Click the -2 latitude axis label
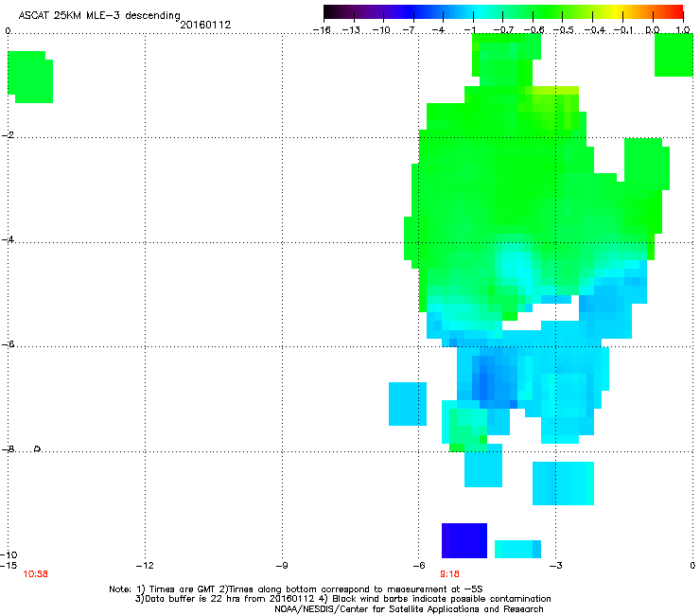The width and height of the screenshot is (700, 615). click(x=8, y=135)
